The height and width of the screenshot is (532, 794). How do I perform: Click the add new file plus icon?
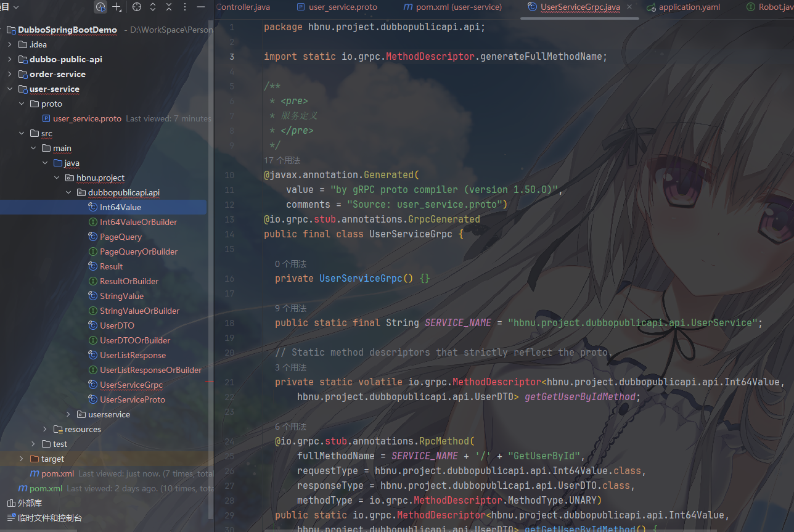tap(117, 7)
